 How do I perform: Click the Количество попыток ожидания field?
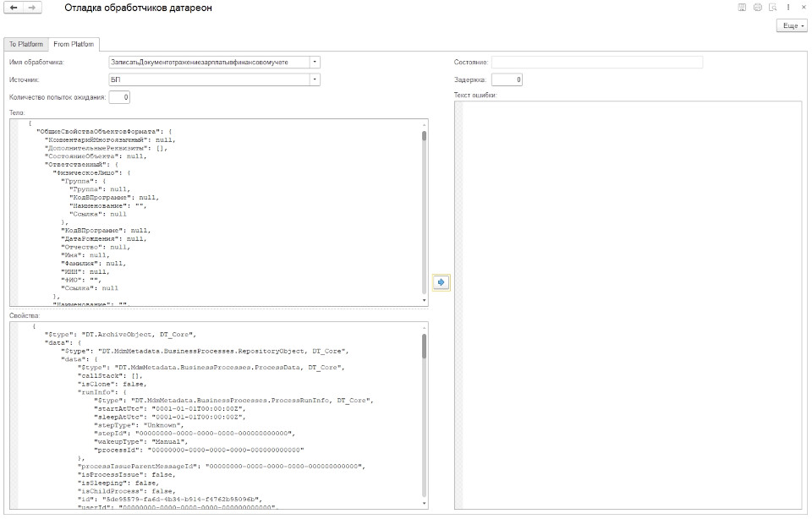(x=119, y=98)
